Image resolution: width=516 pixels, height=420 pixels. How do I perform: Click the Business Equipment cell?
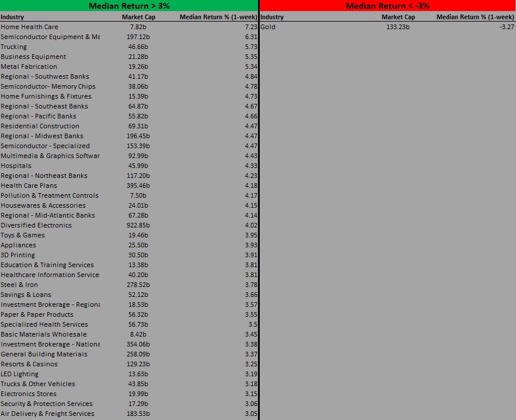[x=33, y=57]
